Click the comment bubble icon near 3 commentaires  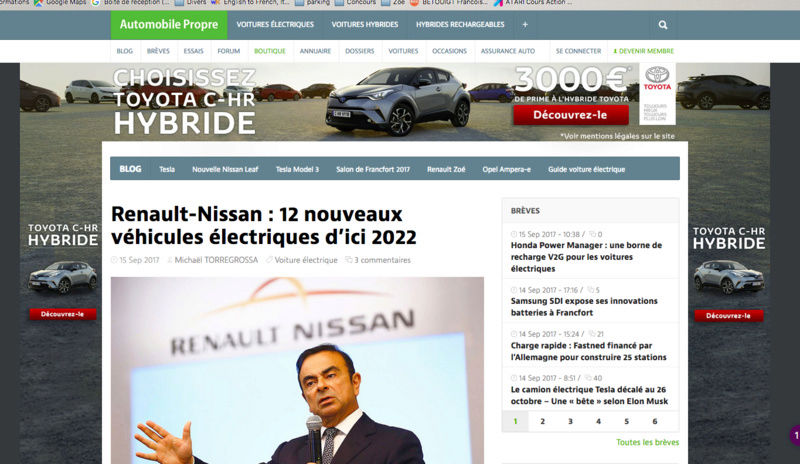click(348, 260)
